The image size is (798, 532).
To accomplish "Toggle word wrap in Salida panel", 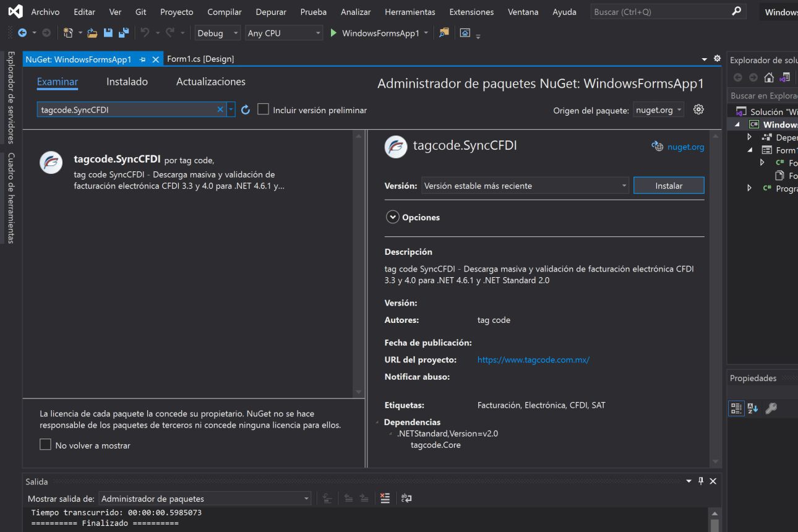I will [x=406, y=499].
